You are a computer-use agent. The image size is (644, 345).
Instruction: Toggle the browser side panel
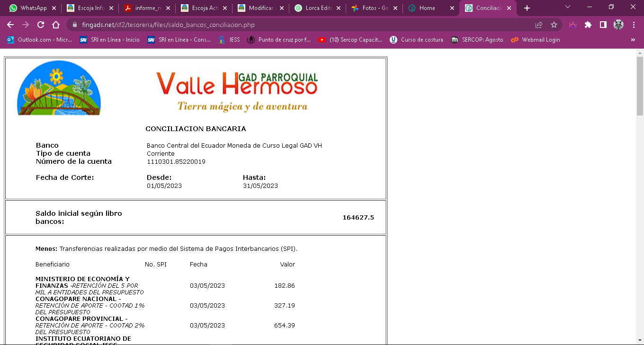603,25
